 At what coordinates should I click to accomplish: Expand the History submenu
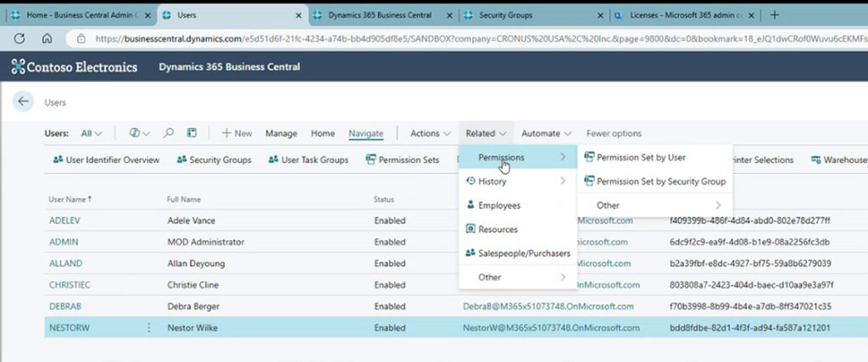pyautogui.click(x=518, y=181)
